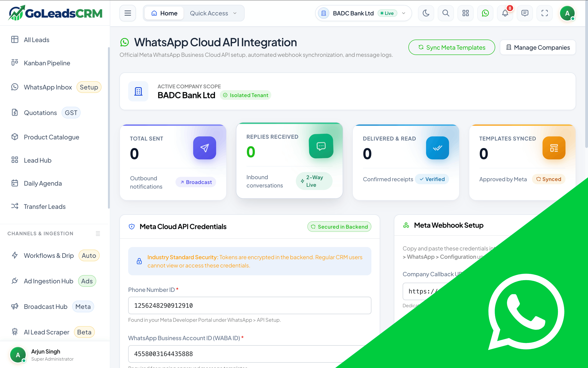Click the WABA ID input field
588x368 pixels.
[x=249, y=354]
